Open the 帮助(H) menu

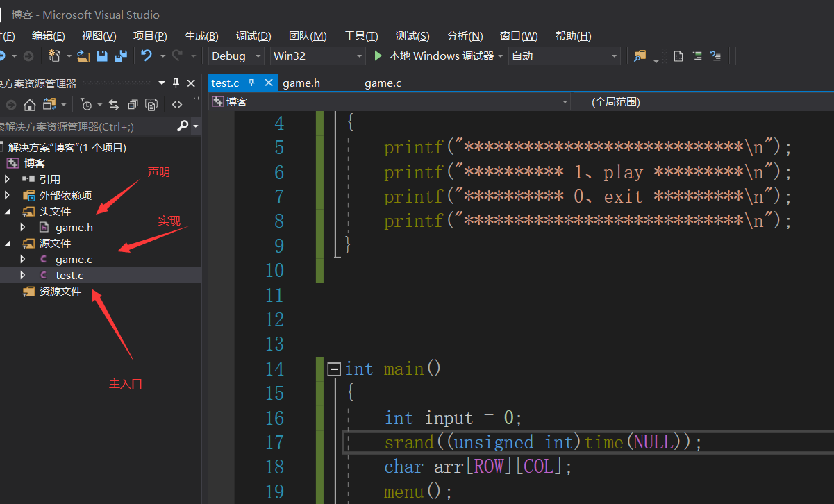click(x=574, y=36)
